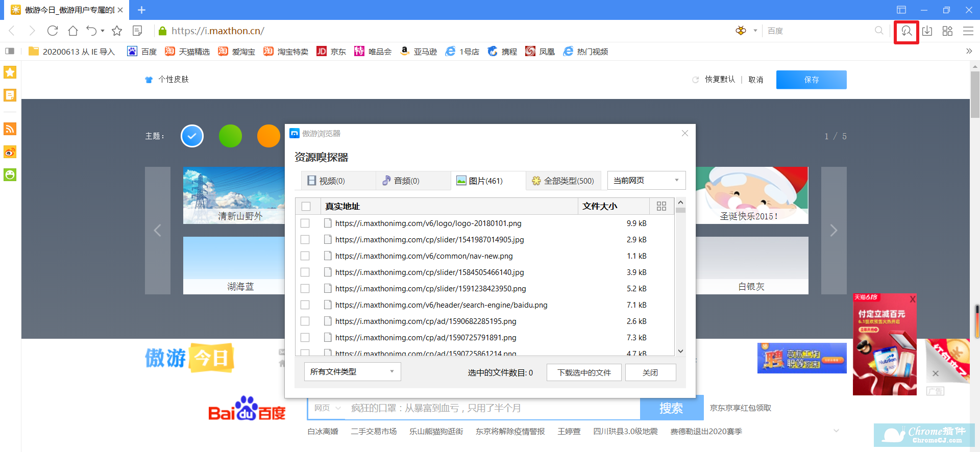Open the notes sidebar icon

pos(10,95)
